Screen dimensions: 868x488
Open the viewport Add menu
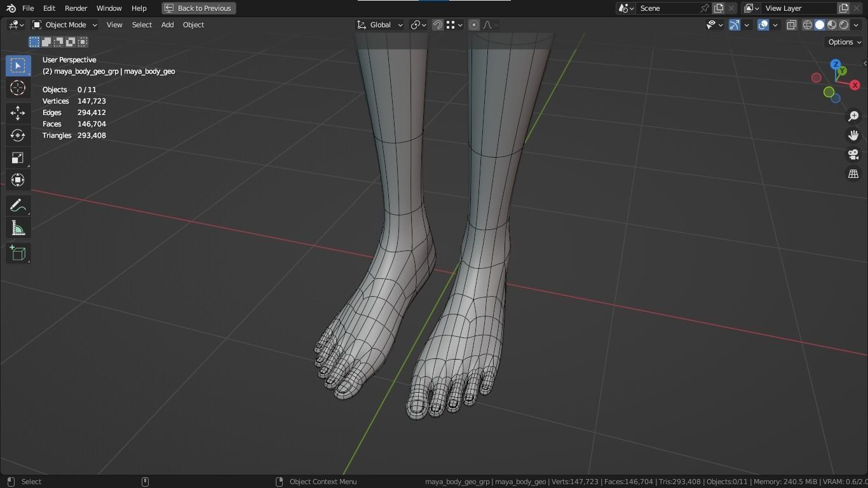point(167,25)
